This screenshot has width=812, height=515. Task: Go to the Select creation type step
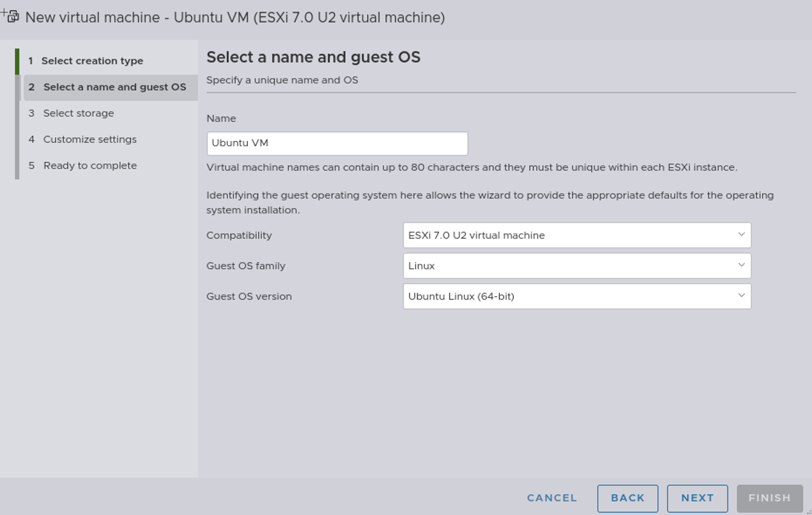(x=92, y=61)
